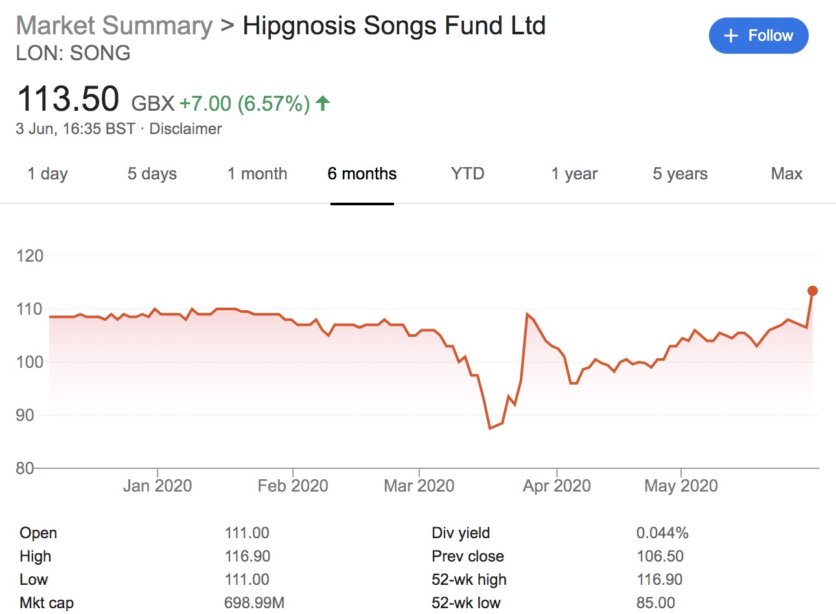
Task: Click the 52-wk high value 116.90
Action: (x=659, y=579)
